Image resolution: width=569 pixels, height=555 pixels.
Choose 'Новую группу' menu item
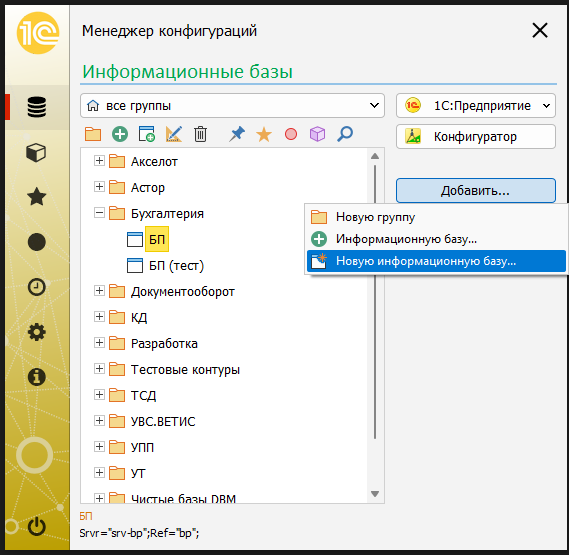[436, 217]
